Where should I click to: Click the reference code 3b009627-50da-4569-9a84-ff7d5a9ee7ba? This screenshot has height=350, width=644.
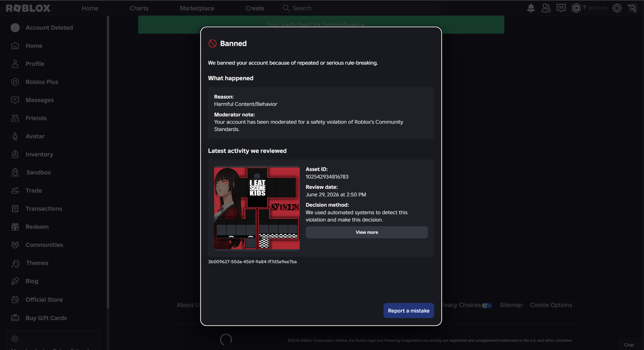[x=252, y=262]
